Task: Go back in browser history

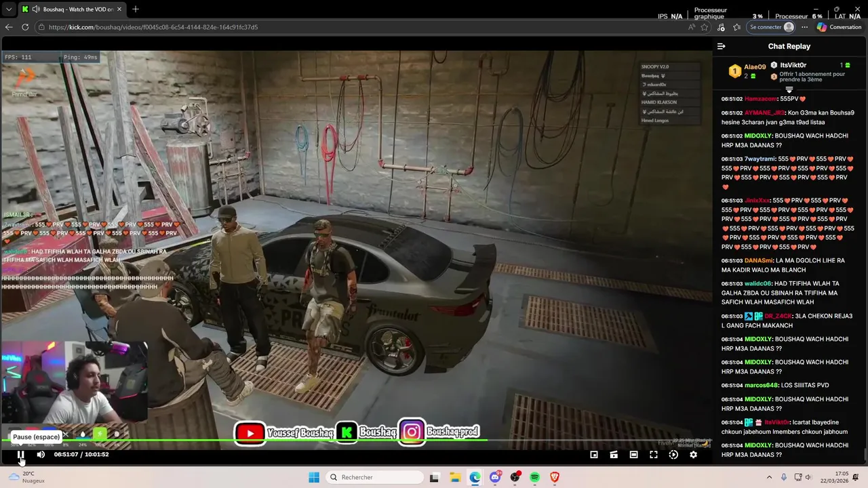Action: pyautogui.click(x=9, y=27)
